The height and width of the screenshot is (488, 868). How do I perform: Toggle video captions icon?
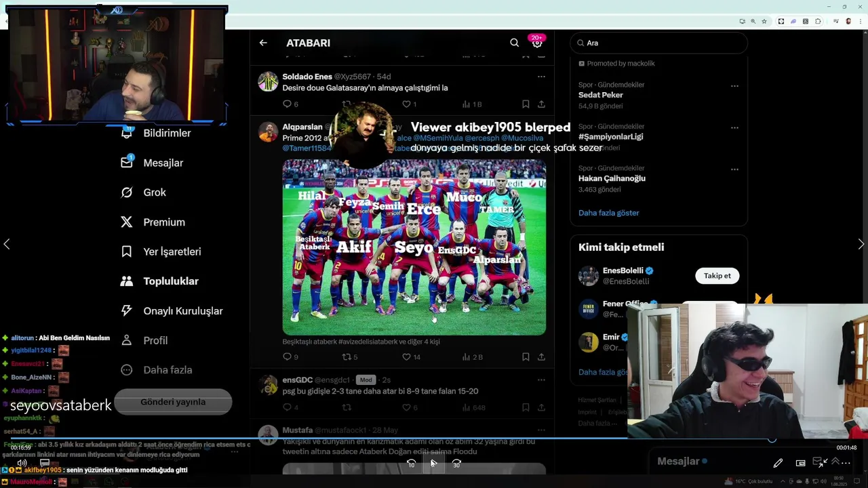point(45,463)
